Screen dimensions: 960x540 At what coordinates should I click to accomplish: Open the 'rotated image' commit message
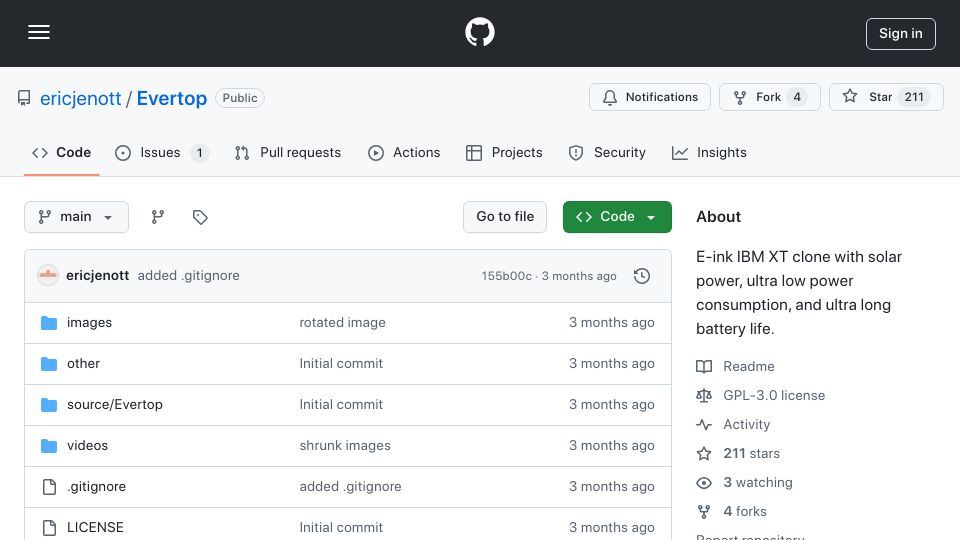click(x=342, y=323)
